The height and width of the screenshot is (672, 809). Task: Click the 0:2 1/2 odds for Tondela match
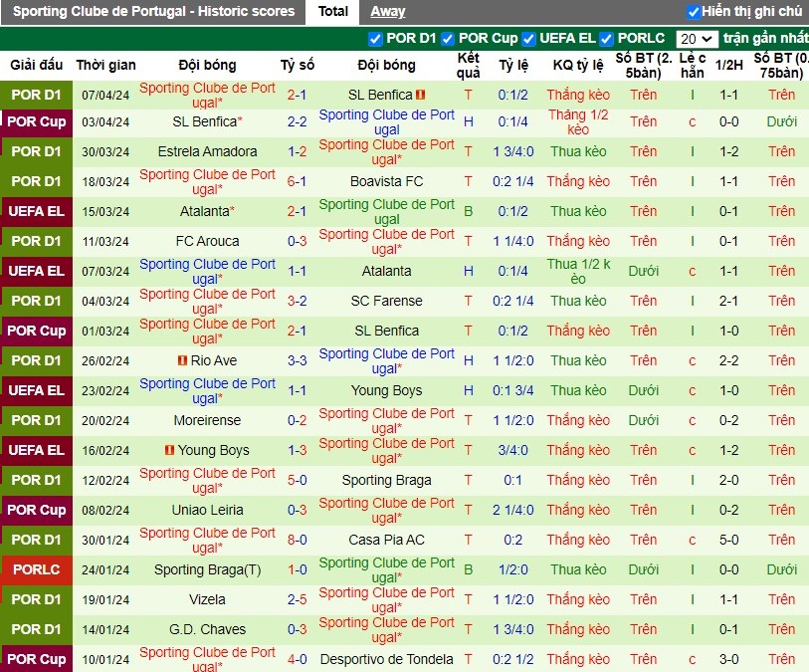click(x=512, y=660)
